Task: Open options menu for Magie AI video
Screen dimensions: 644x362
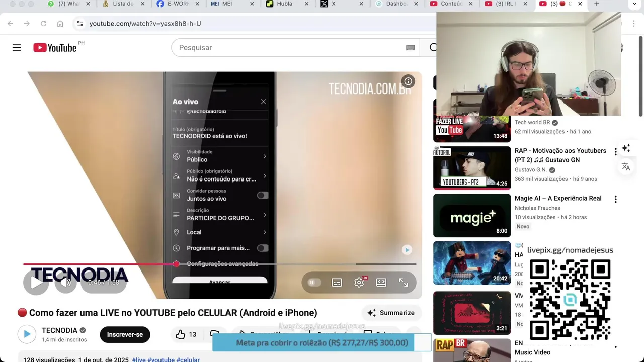Action: coord(615,200)
